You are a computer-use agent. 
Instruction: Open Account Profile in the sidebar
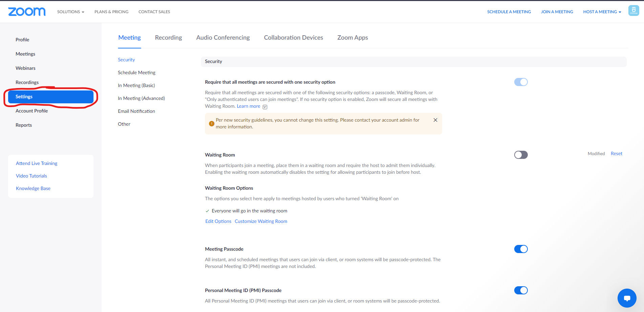point(32,111)
